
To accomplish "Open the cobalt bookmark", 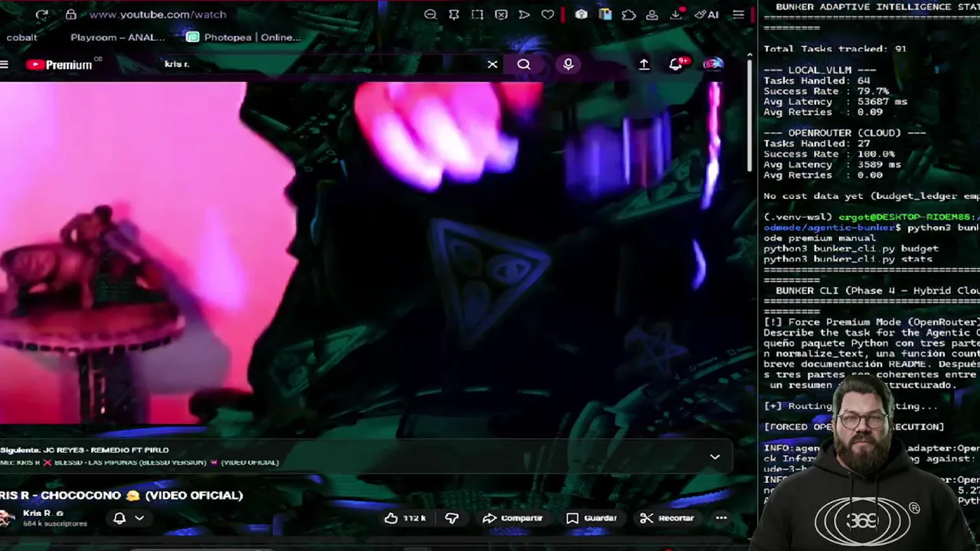I will (21, 37).
